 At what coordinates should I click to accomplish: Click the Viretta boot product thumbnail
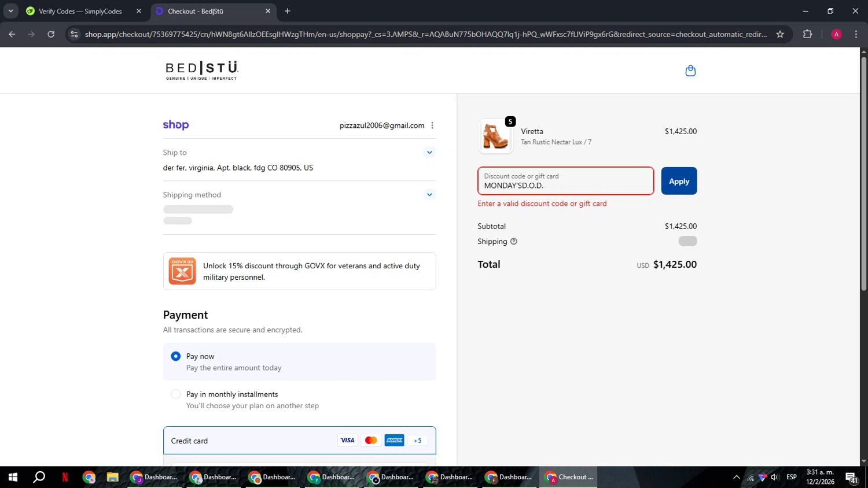pyautogui.click(x=496, y=136)
